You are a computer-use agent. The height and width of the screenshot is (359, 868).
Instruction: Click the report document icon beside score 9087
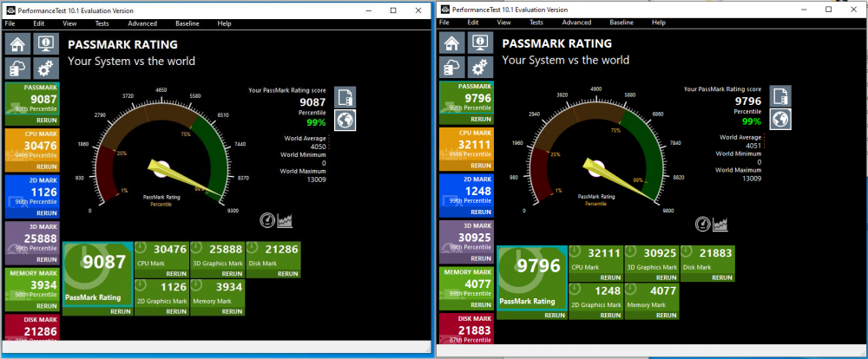[345, 97]
